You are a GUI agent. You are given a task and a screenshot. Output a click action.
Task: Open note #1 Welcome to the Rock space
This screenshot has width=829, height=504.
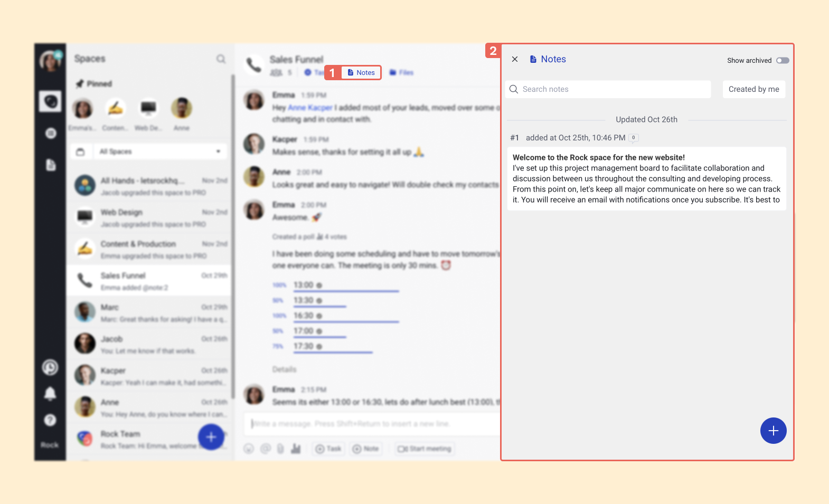646,178
